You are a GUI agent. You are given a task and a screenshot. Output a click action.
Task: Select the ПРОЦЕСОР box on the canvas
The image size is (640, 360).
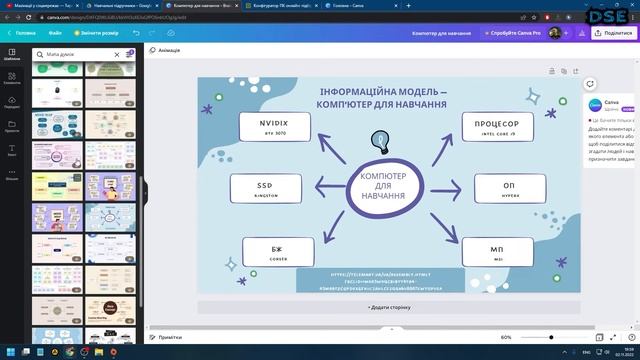tap(498, 127)
